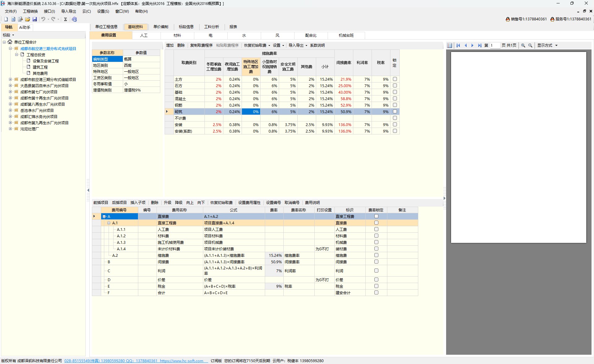Open 恢复初始取费 dropdown in upper toolbar
Screen dimensions: 594x364
tap(257, 45)
